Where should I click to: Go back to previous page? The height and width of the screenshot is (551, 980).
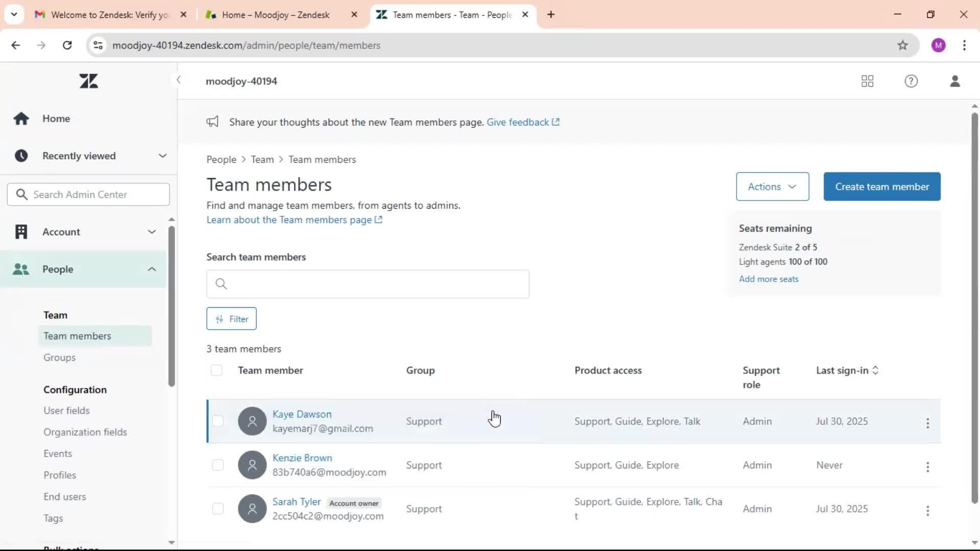tap(16, 45)
